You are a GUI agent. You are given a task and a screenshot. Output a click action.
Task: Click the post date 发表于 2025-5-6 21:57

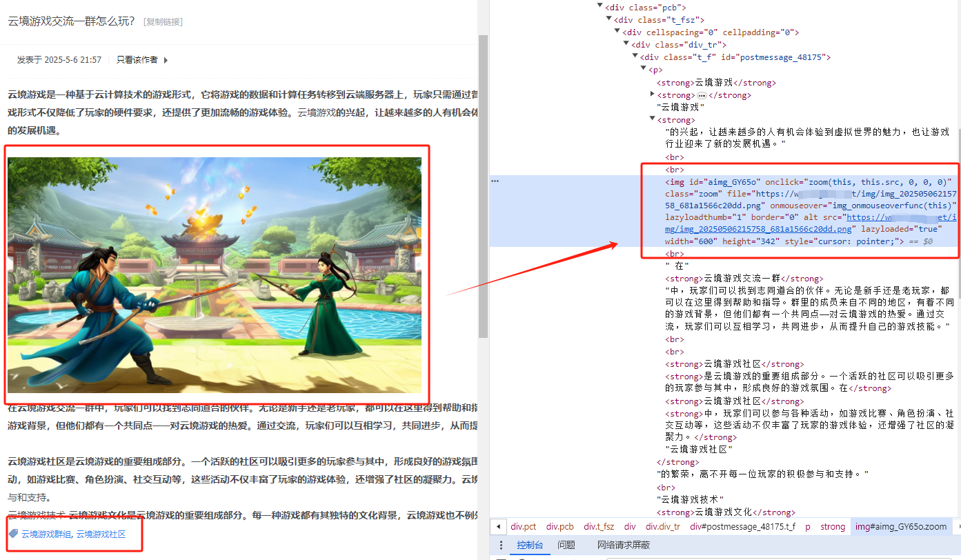(59, 60)
